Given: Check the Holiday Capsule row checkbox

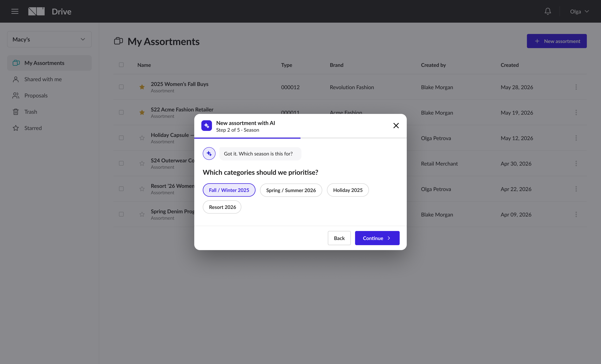Looking at the screenshot, I should click(x=121, y=138).
